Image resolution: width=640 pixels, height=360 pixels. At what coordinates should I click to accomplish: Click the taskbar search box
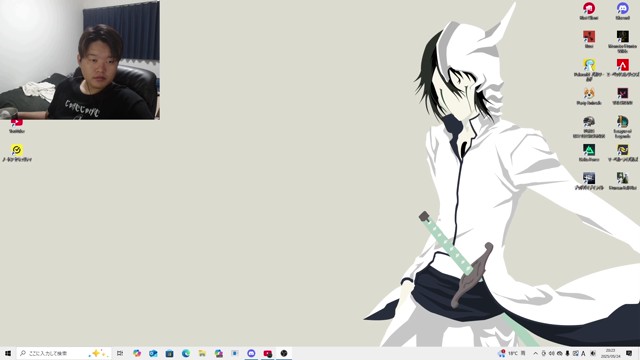click(63, 353)
